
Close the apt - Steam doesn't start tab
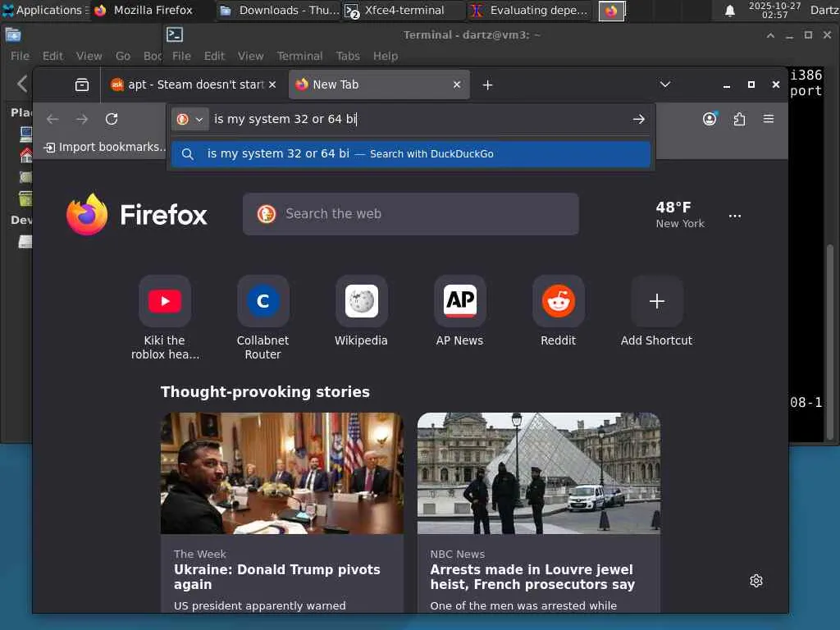pyautogui.click(x=272, y=84)
